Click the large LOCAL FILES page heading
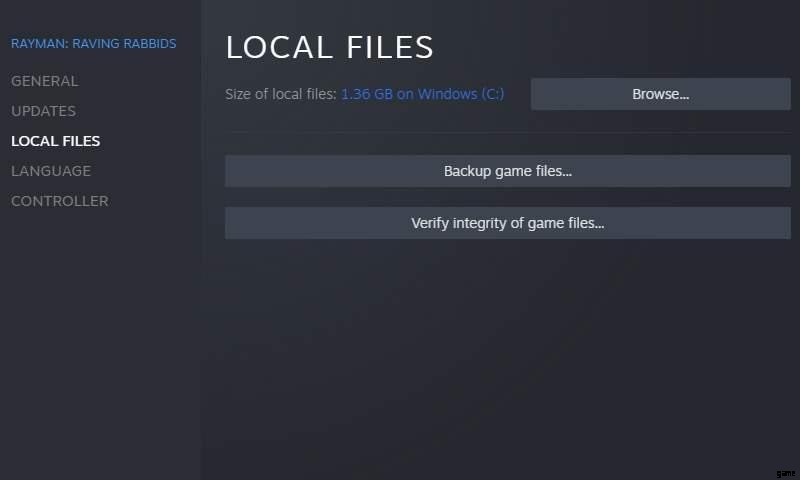Screen dimensions: 800x480 coord(329,47)
